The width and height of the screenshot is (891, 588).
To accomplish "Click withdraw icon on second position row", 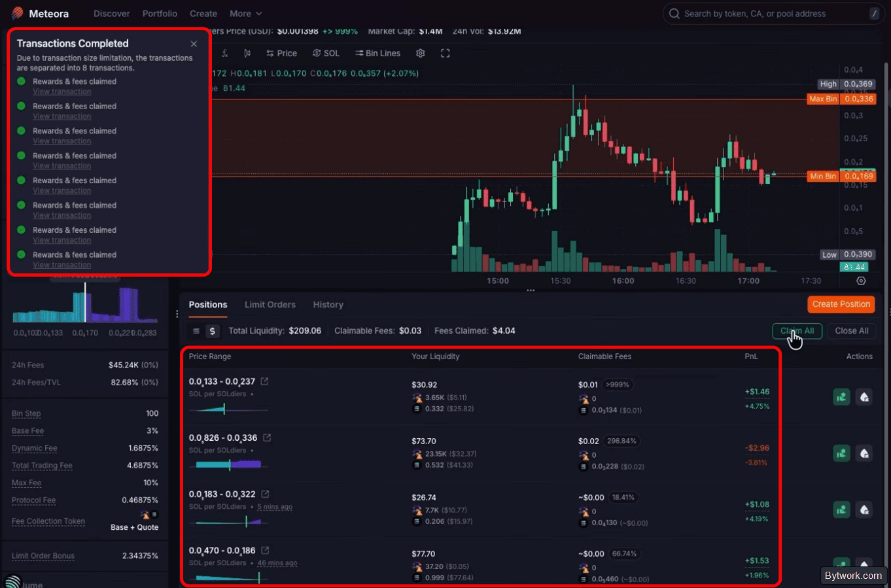I will (x=864, y=453).
